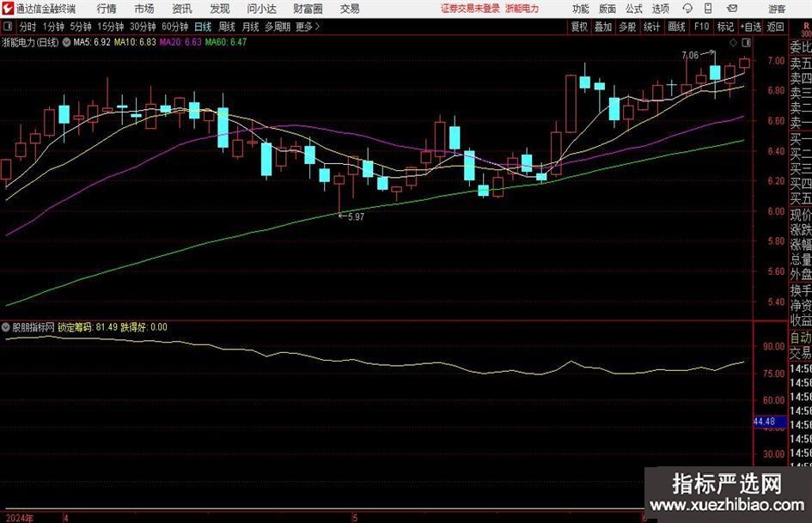Click the 叠加 overlay button
Viewport: 812px width, 523px height.
pos(603,27)
